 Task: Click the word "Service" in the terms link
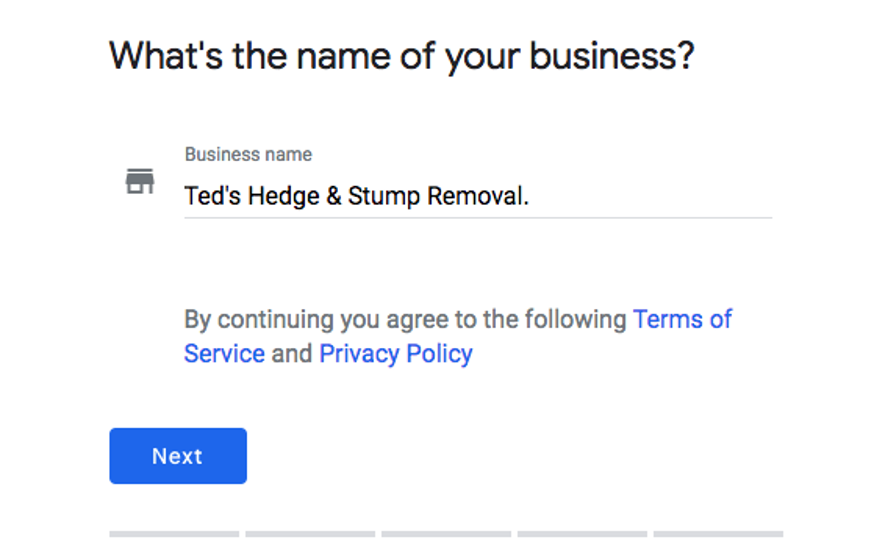224,354
